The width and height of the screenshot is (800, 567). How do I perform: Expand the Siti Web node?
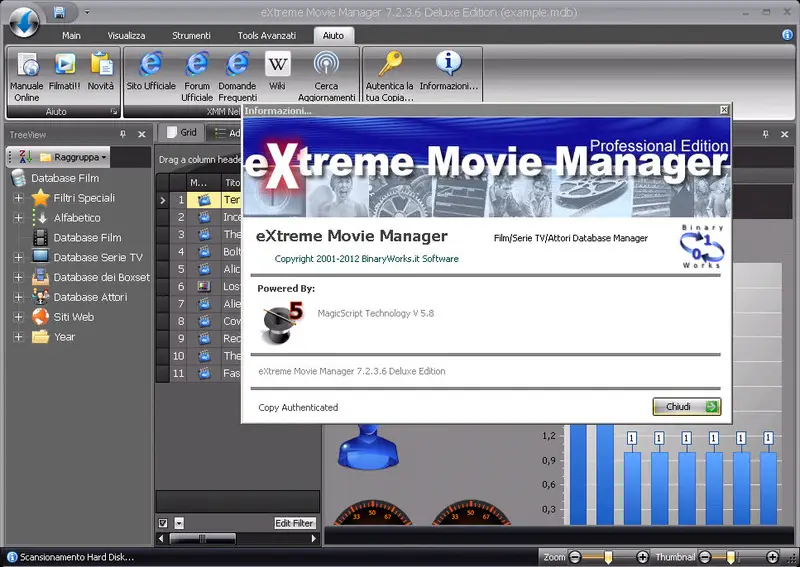click(18, 317)
